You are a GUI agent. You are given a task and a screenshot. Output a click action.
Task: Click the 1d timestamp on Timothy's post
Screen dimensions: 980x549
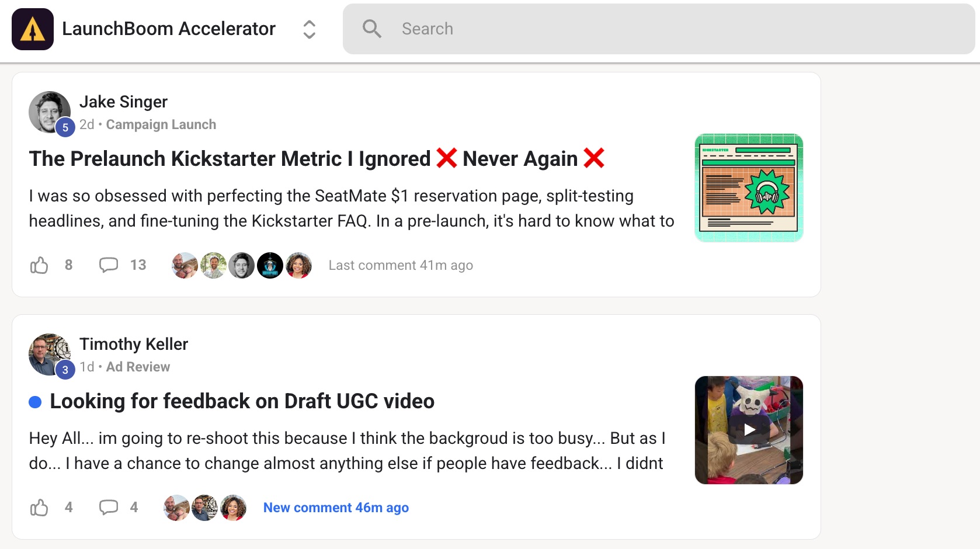click(x=87, y=367)
